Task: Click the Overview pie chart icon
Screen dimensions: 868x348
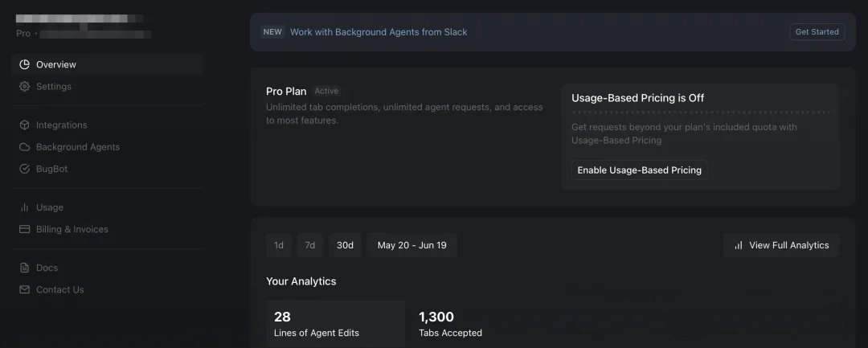Action: click(24, 65)
